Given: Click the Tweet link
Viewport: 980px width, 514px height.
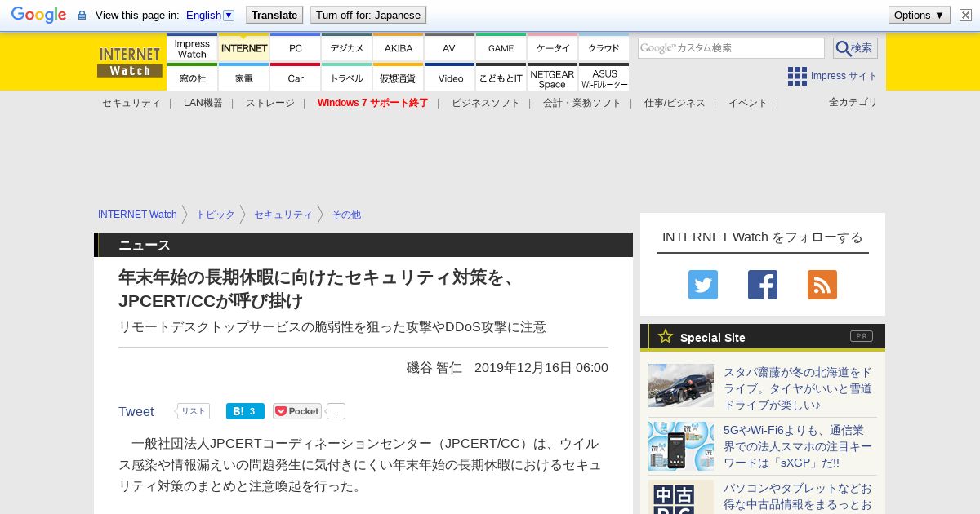Looking at the screenshot, I should [x=136, y=411].
